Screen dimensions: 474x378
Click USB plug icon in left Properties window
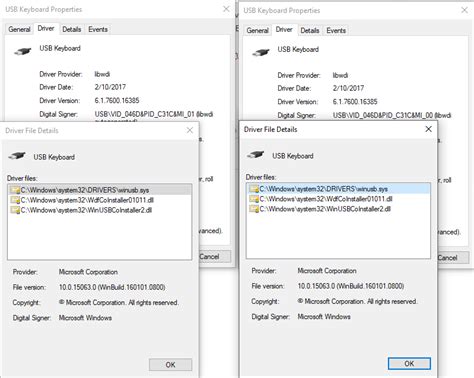tap(22, 51)
